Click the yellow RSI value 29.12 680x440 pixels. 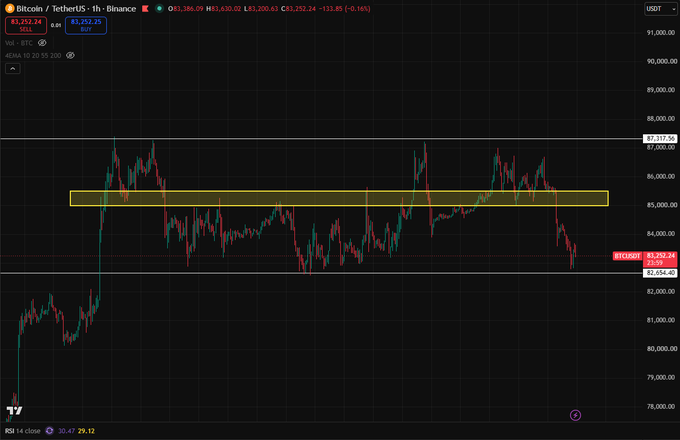86,431
